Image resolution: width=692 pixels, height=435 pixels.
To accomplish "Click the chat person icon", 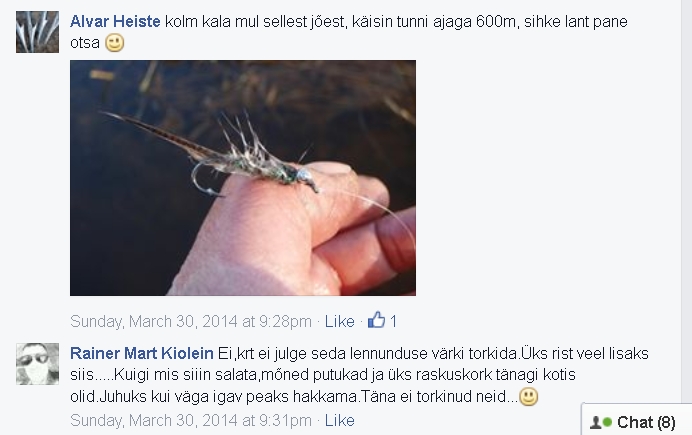I will (x=596, y=423).
